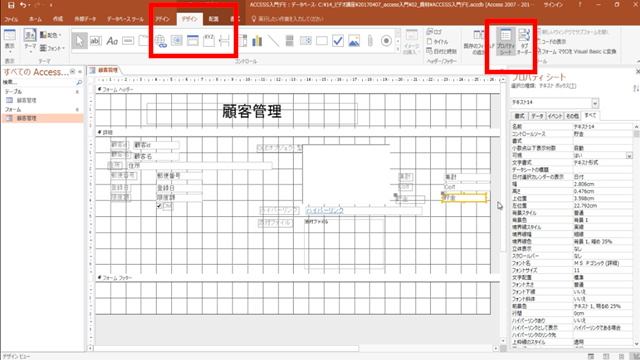The width and height of the screenshot is (640, 360).
Task: Switch to the データ tab in property sheet
Action: click(537, 116)
